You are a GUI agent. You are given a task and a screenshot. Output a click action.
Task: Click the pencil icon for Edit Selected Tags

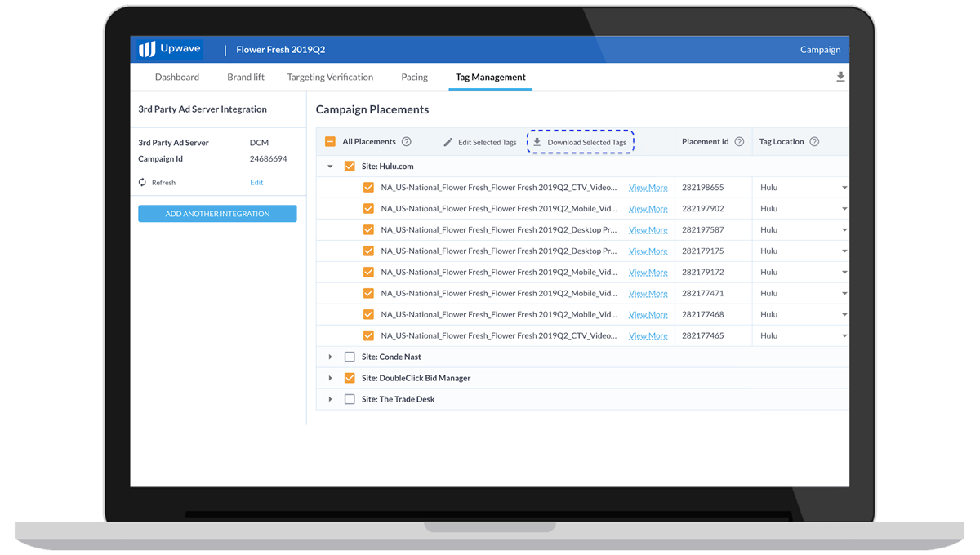tap(448, 142)
